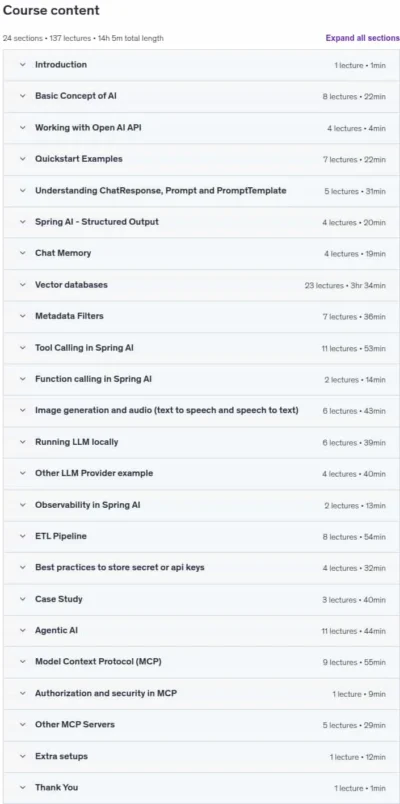The width and height of the screenshot is (400, 804).
Task: Expand the Vector databases section
Action: tap(201, 285)
